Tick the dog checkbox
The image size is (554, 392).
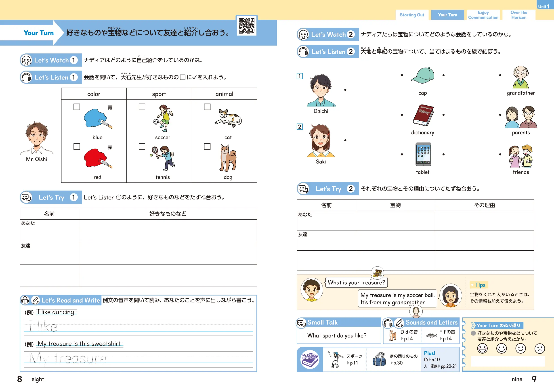(x=207, y=147)
